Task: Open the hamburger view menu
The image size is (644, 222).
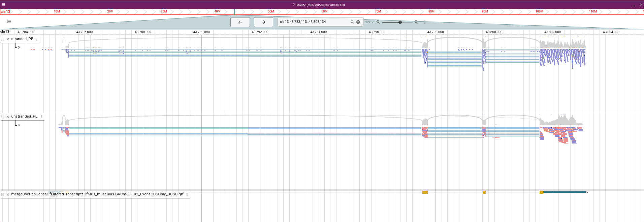Action: (3, 5)
